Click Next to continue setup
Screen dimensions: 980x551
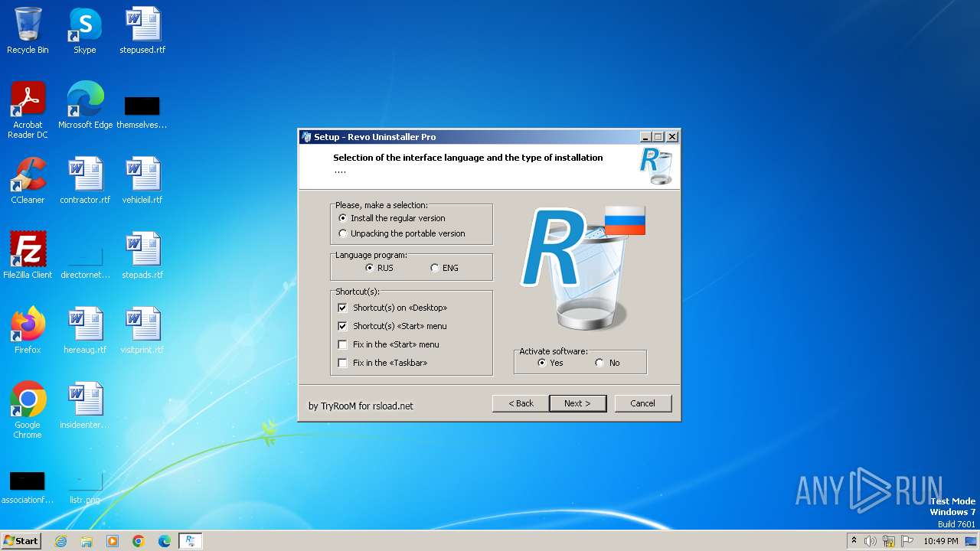click(578, 403)
